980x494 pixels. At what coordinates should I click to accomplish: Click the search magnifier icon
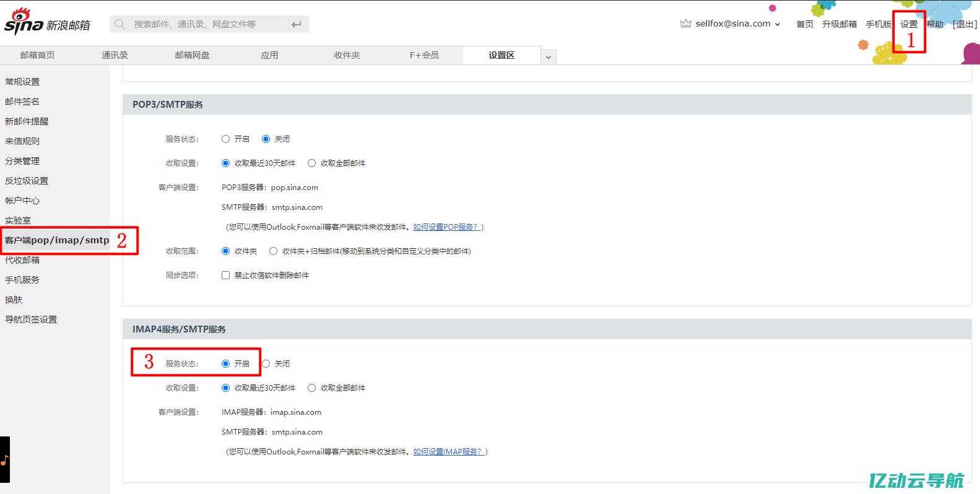[x=120, y=24]
